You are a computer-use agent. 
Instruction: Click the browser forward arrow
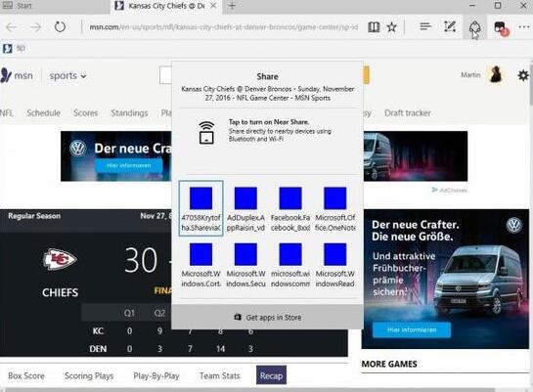coord(35,26)
